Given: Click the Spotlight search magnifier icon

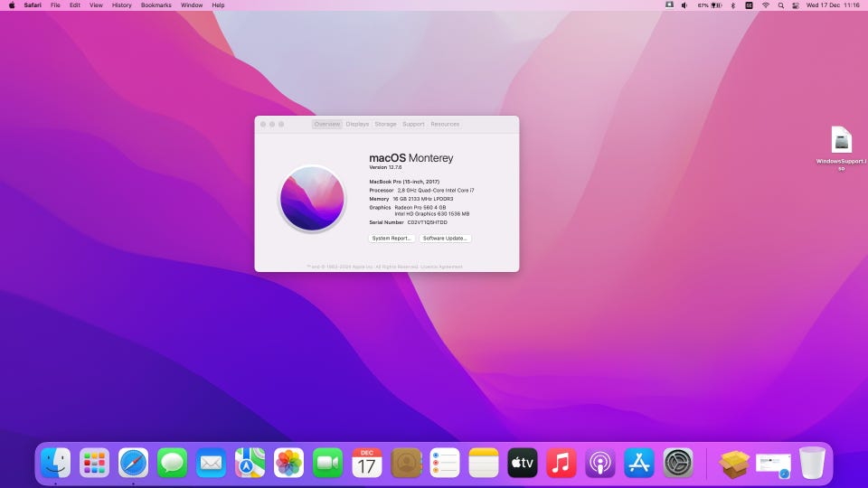Looking at the screenshot, I should tap(782, 5).
